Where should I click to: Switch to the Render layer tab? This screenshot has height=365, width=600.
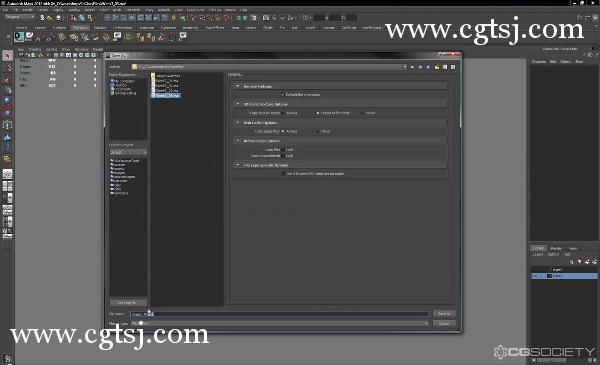pos(556,248)
